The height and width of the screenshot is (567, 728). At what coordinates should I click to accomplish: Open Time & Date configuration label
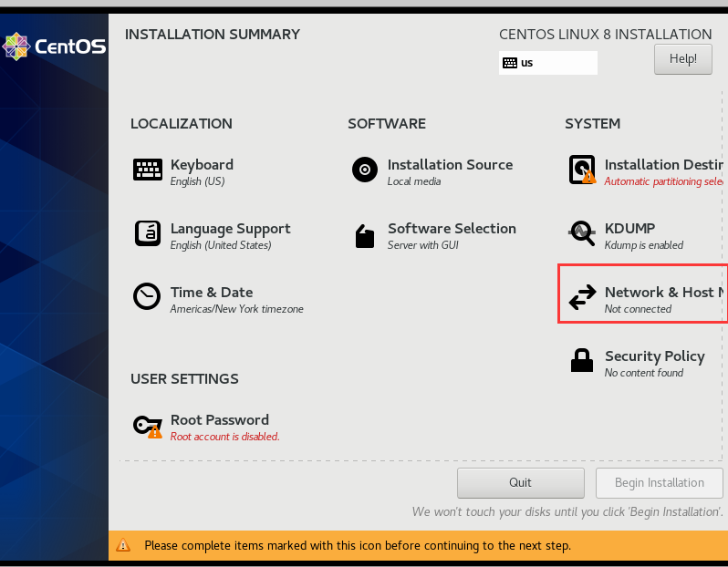[x=212, y=293]
